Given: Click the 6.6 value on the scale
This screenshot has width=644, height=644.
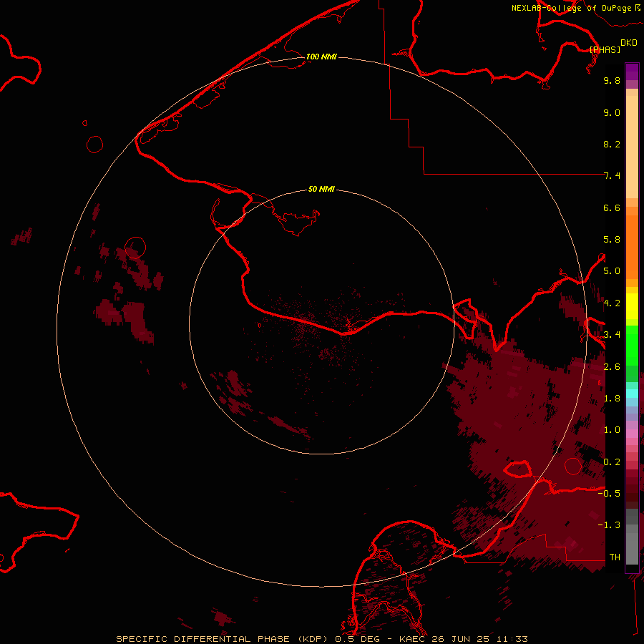Looking at the screenshot, I should click(x=612, y=208).
